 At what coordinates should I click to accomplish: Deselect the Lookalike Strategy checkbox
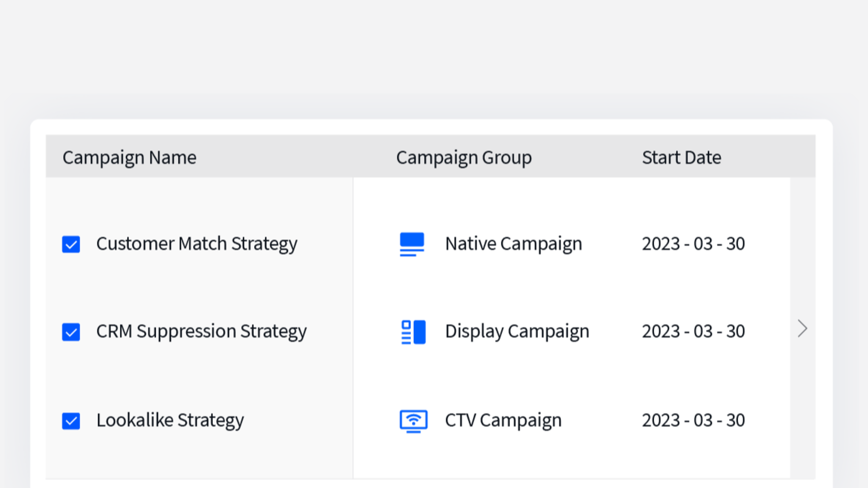tap(71, 421)
